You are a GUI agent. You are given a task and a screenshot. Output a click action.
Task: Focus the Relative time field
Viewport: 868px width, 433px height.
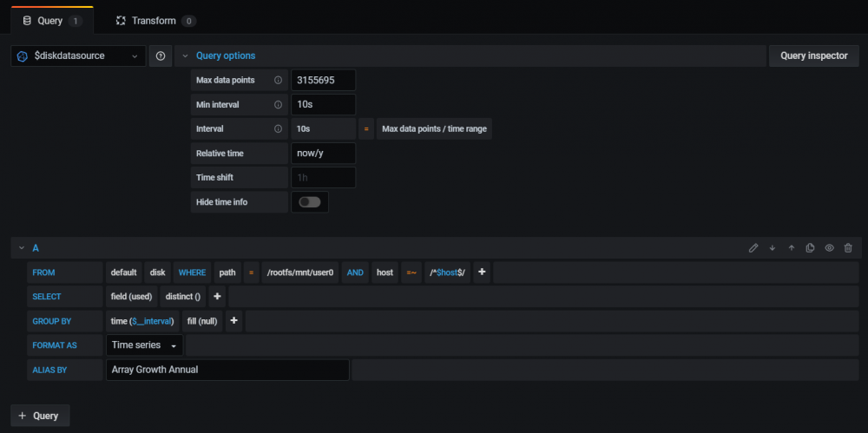[323, 154]
